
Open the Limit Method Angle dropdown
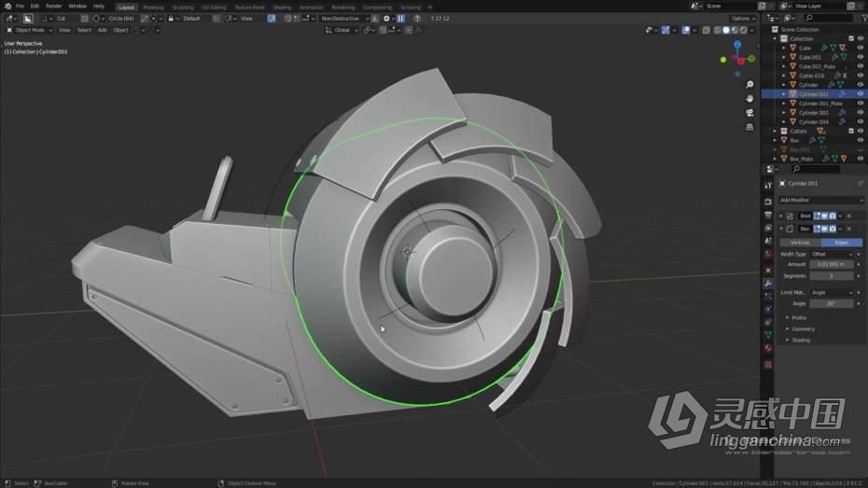pyautogui.click(x=832, y=292)
